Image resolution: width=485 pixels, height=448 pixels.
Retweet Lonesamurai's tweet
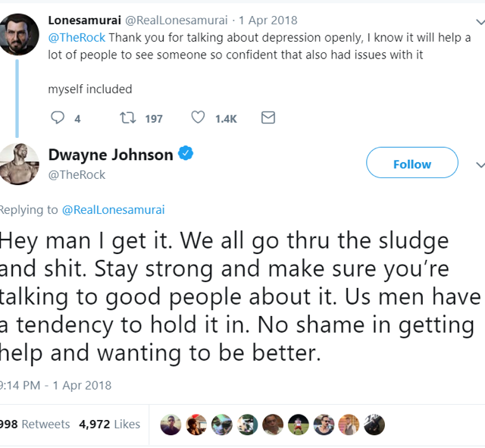pyautogui.click(x=128, y=118)
